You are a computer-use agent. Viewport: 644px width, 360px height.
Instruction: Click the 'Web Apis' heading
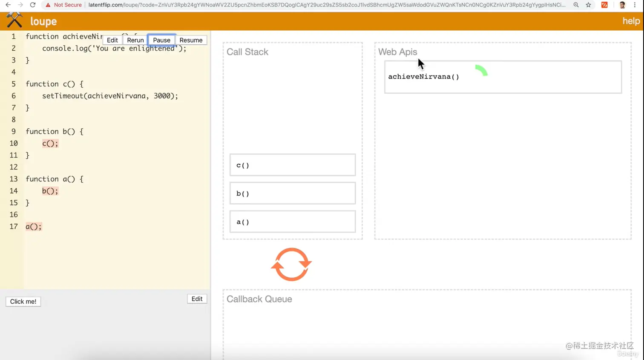pos(398,52)
